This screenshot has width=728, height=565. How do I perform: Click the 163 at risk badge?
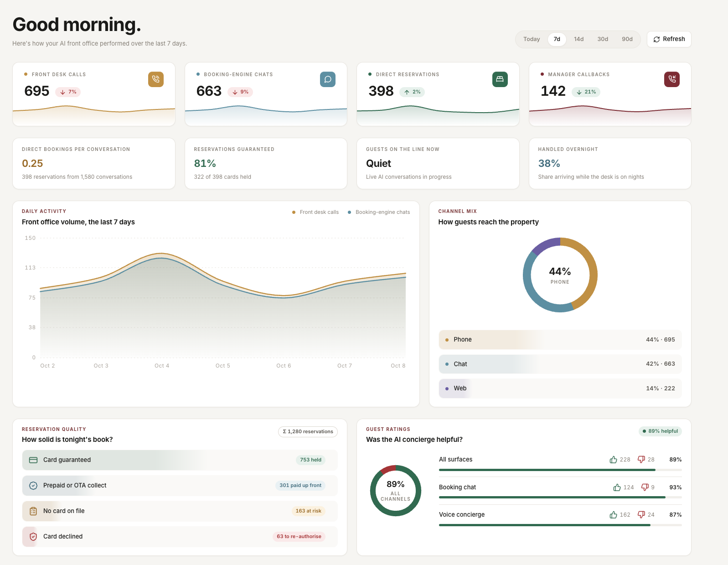coord(309,511)
